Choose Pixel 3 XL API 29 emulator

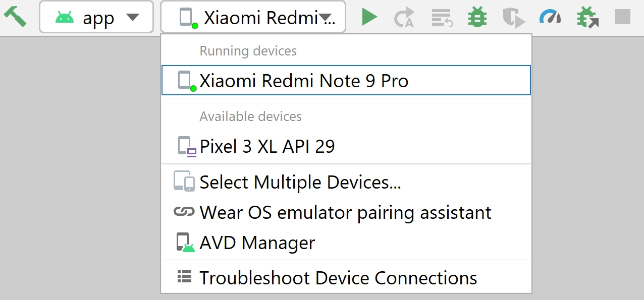(267, 147)
